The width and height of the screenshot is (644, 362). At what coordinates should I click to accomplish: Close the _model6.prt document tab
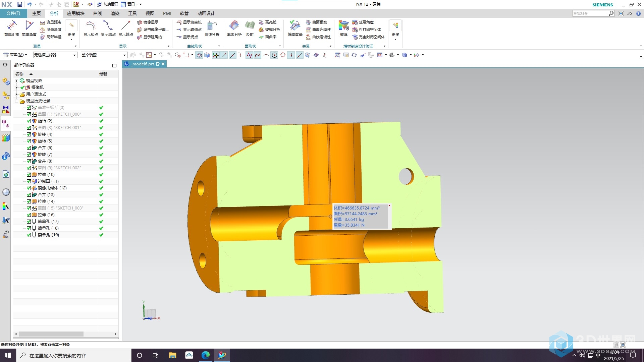pos(163,64)
